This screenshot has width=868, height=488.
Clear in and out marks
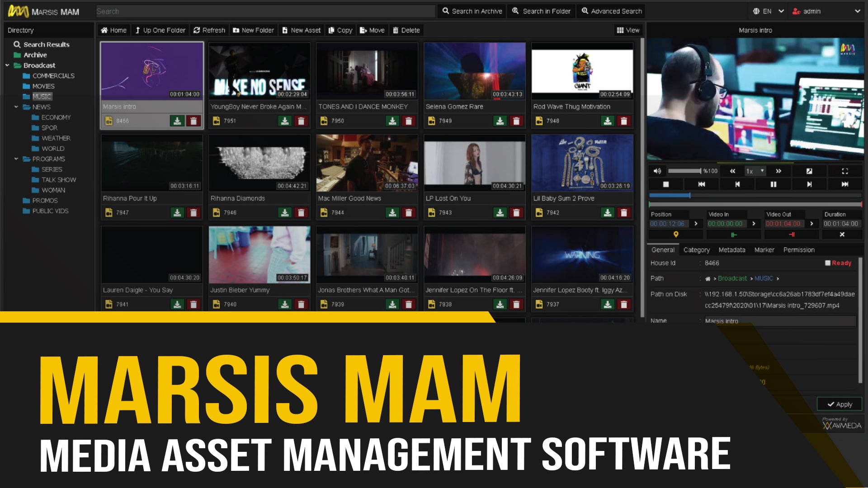click(842, 235)
